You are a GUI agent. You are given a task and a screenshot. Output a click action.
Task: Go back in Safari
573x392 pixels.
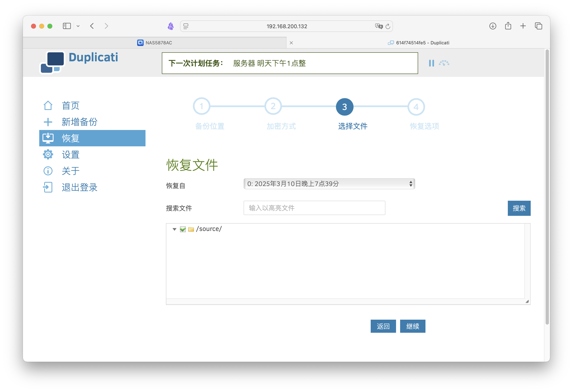92,26
